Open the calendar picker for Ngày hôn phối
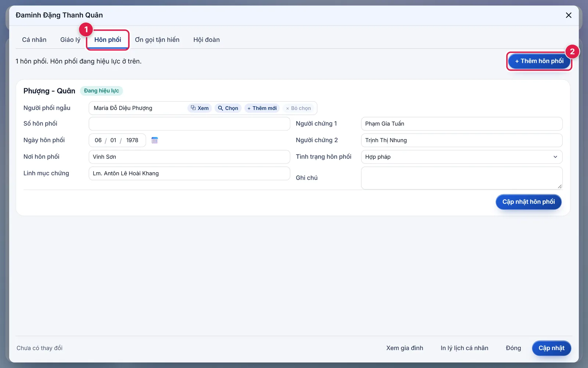Viewport: 588px width, 368px height. pyautogui.click(x=155, y=140)
